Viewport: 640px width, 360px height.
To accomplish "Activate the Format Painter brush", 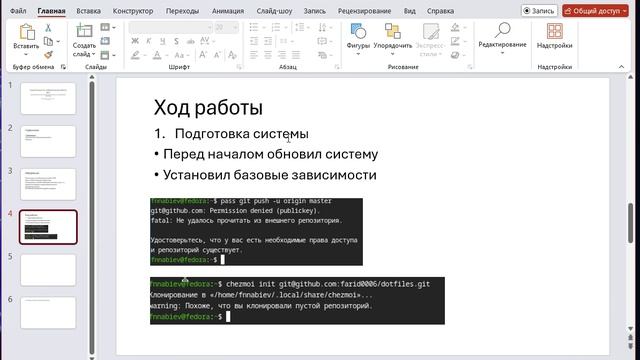I will [48, 55].
